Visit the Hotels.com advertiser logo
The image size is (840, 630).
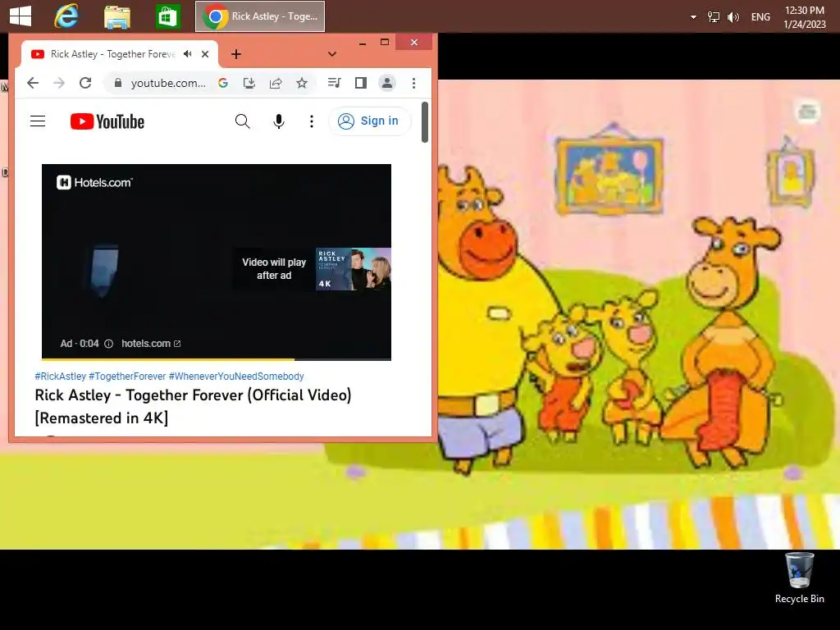click(94, 183)
